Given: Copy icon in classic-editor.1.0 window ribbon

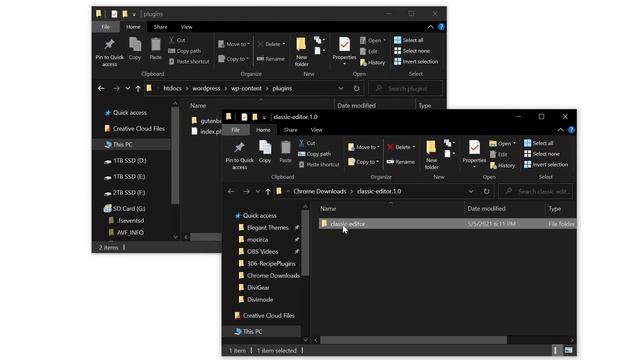Looking at the screenshot, I should pos(265,151).
